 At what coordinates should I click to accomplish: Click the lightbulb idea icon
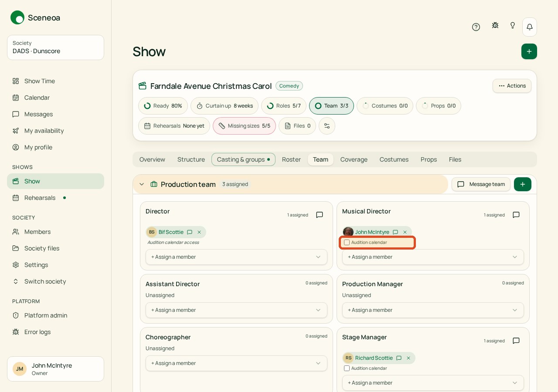coord(513,25)
